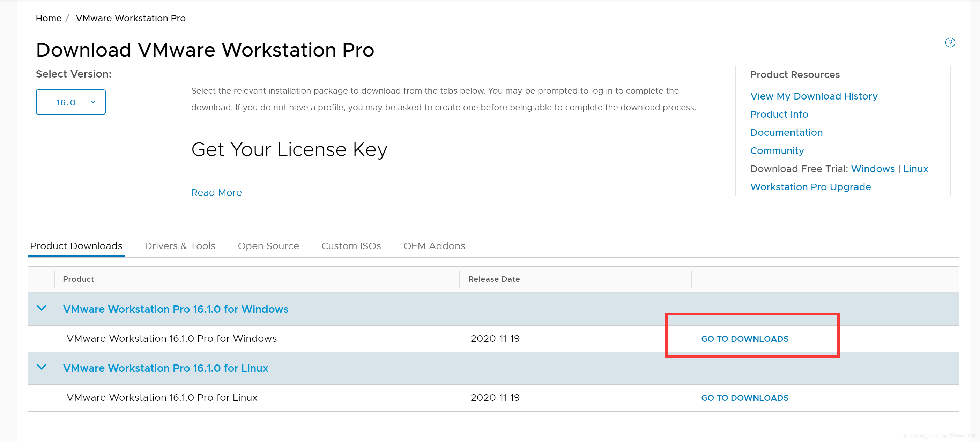Open the 16.0 version dropdown
This screenshot has width=980, height=442.
point(71,102)
